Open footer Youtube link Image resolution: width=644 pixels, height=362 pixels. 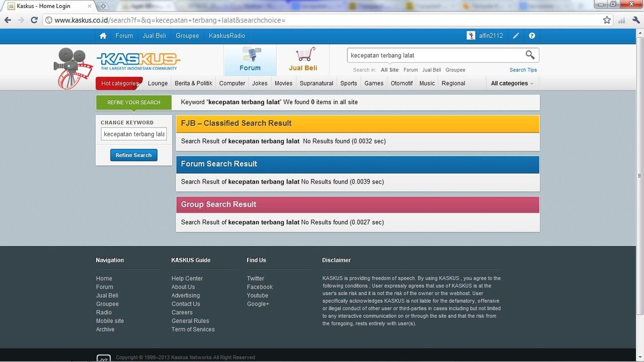click(258, 296)
